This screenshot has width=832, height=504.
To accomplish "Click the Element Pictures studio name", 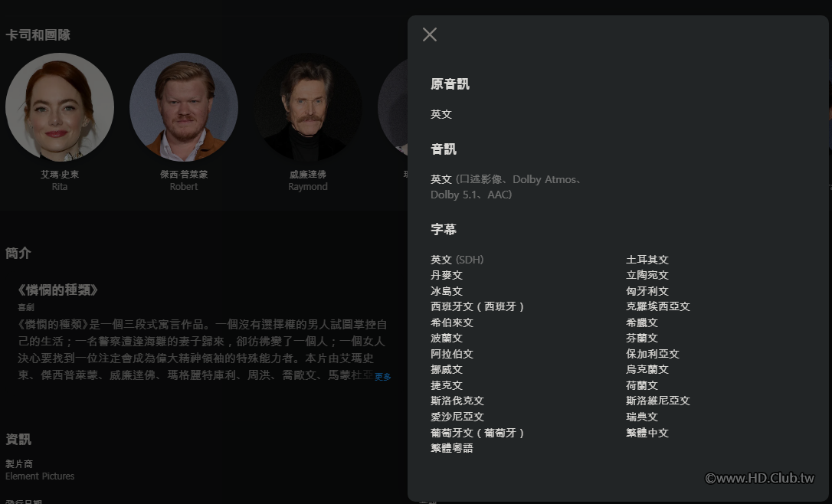I will tap(39, 476).
